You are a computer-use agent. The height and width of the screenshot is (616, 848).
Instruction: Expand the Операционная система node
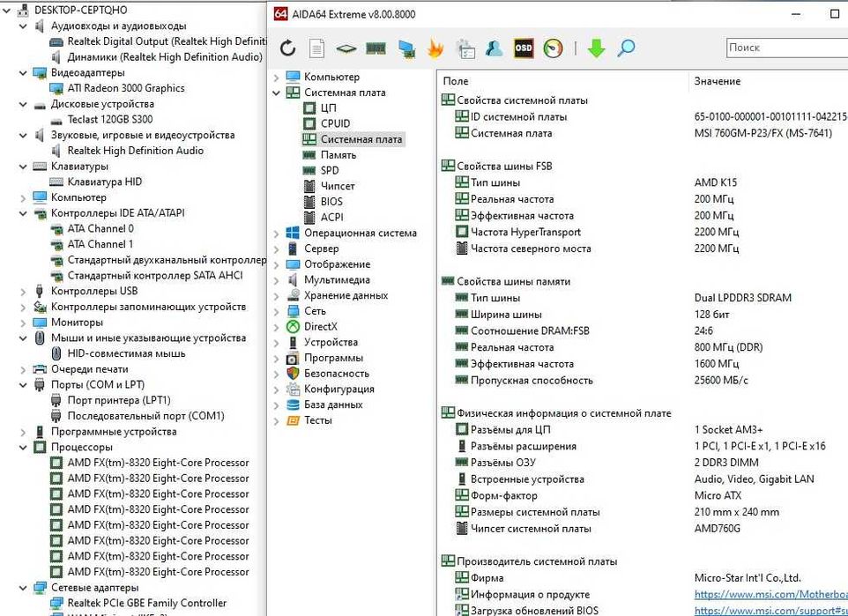pyautogui.click(x=277, y=234)
